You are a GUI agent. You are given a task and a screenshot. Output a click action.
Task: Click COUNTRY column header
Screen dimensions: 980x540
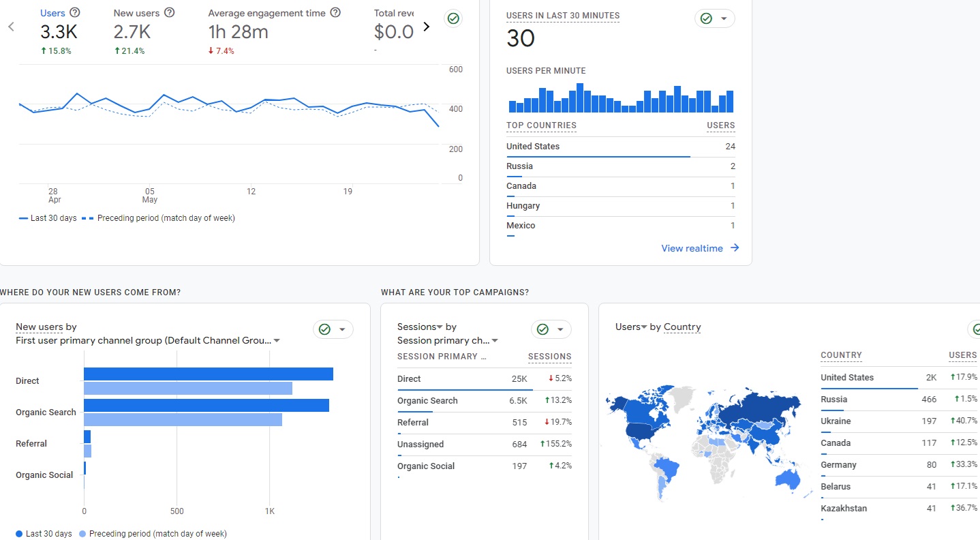tap(841, 355)
